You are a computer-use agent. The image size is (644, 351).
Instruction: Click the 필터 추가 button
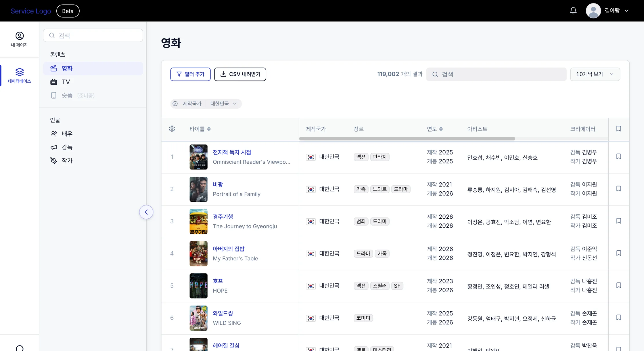190,74
